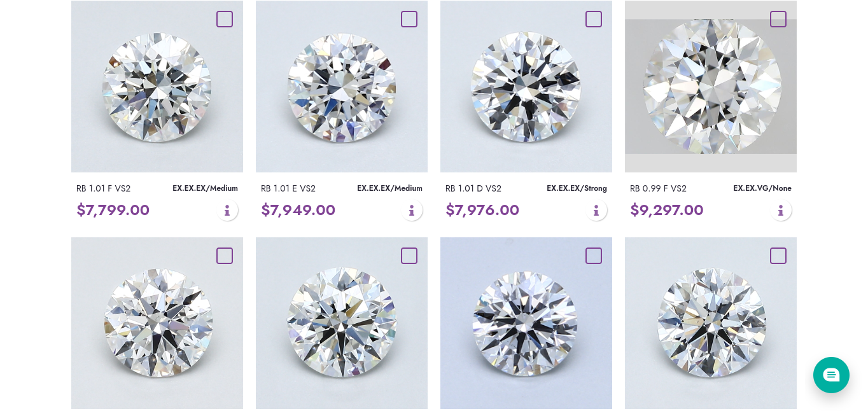This screenshot has height=411, width=868.
Task: Select checkbox on blue-background diamond image
Action: point(594,256)
